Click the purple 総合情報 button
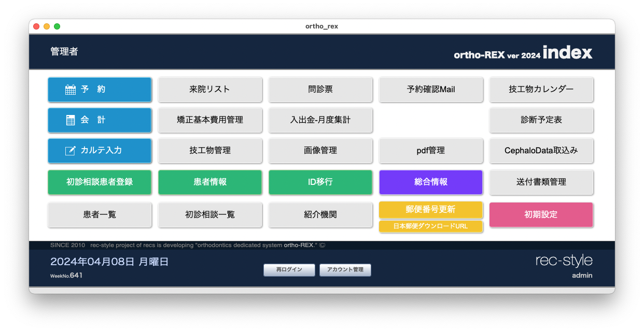This screenshot has height=332, width=644. click(x=431, y=182)
